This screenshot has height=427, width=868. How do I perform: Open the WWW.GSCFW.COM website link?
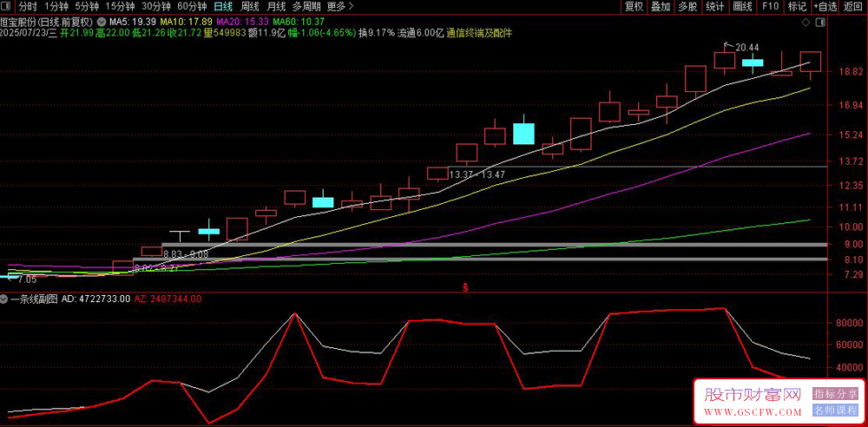(x=753, y=412)
